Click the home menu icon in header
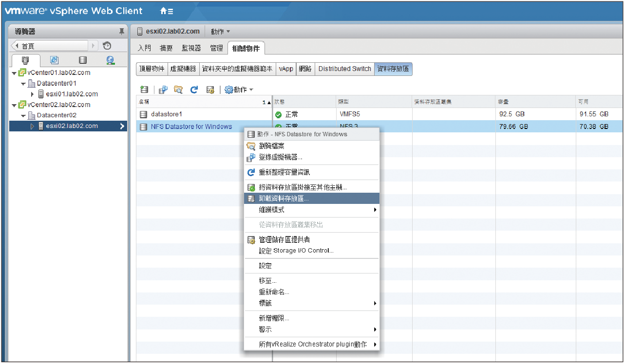 click(x=166, y=11)
